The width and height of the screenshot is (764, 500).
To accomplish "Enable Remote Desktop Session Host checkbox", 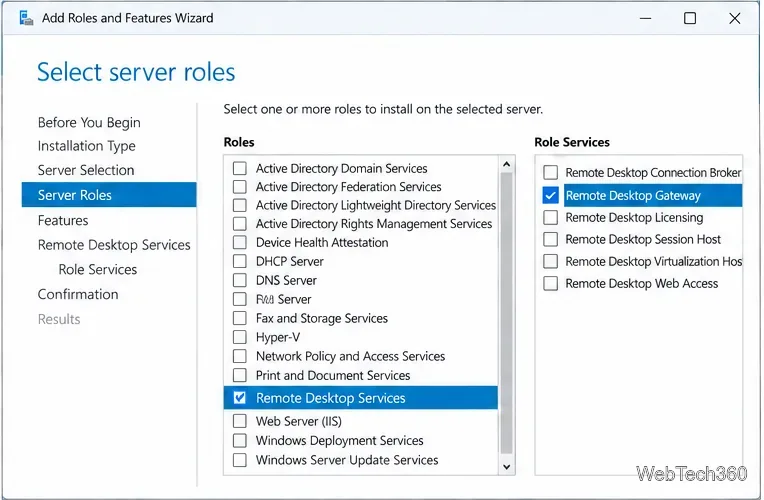I will click(x=550, y=239).
